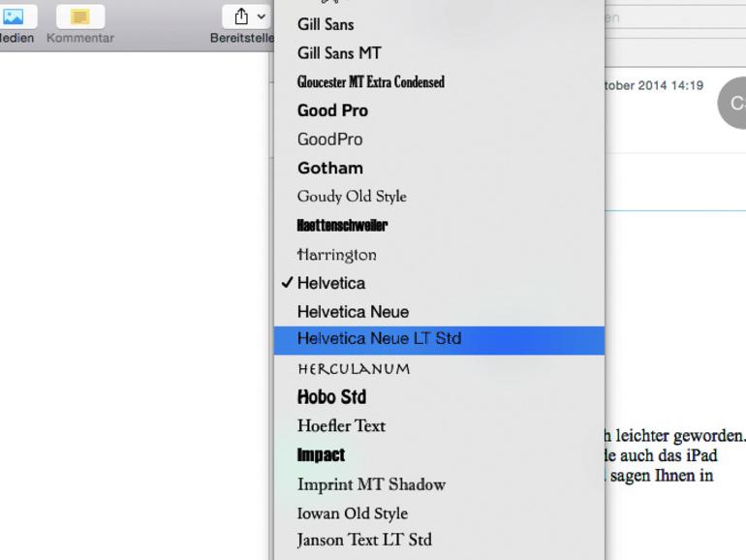Click the Medien image icon
Viewport: 746px width, 560px height.
pyautogui.click(x=15, y=16)
